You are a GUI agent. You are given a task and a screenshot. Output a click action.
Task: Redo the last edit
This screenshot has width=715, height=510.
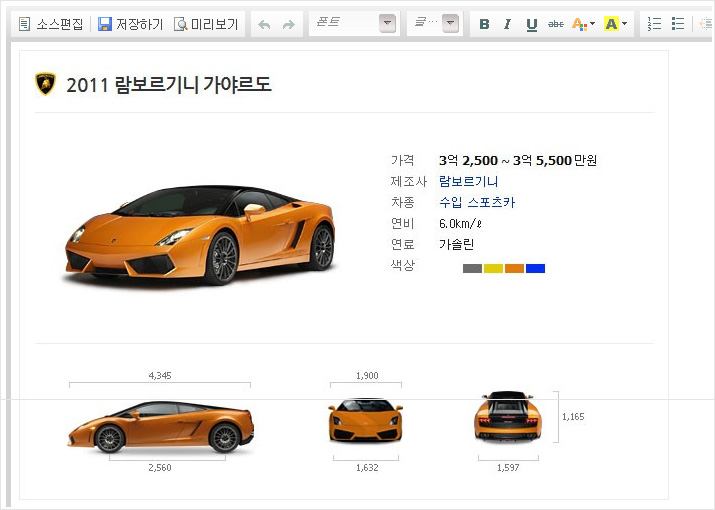tap(289, 24)
